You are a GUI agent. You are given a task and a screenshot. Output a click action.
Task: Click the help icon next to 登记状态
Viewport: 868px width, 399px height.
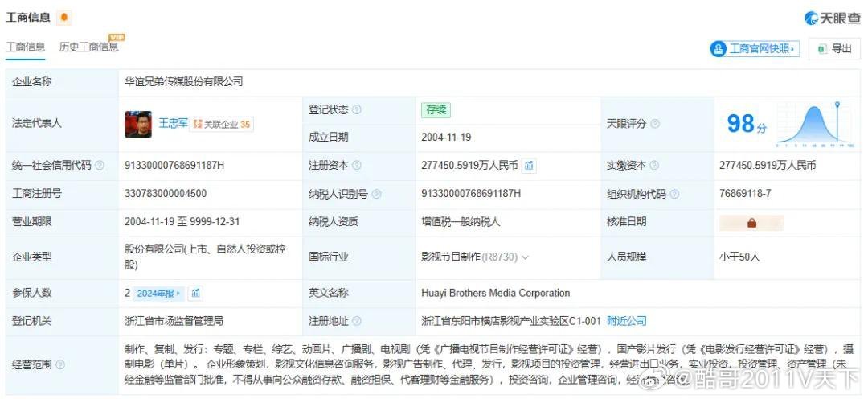click(357, 109)
